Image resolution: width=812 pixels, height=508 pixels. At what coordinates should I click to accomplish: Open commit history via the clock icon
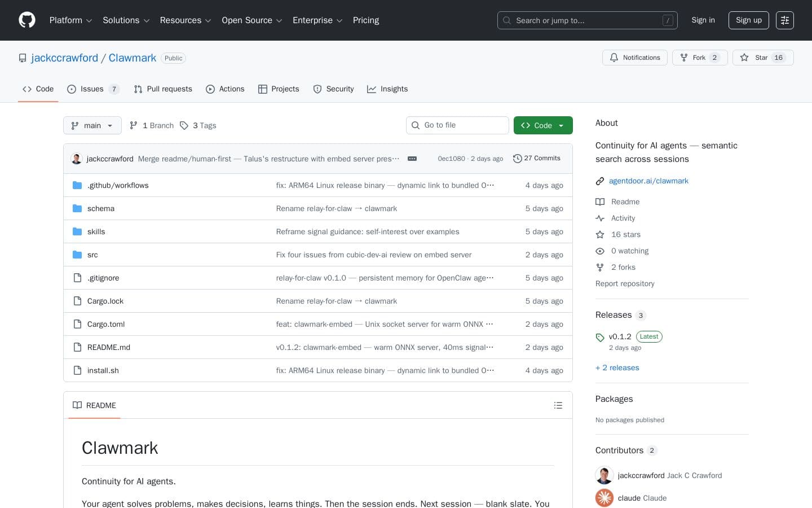point(518,159)
